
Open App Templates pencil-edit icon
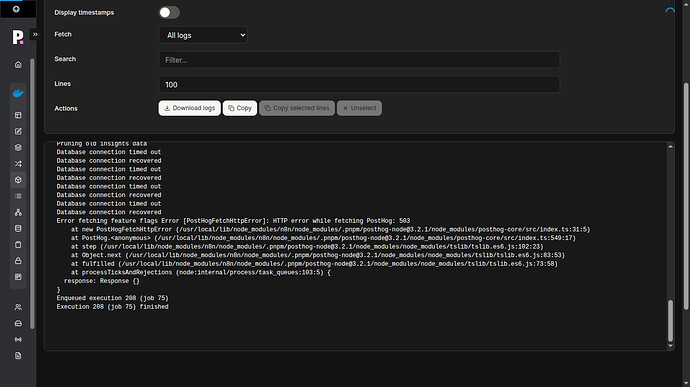[18, 131]
